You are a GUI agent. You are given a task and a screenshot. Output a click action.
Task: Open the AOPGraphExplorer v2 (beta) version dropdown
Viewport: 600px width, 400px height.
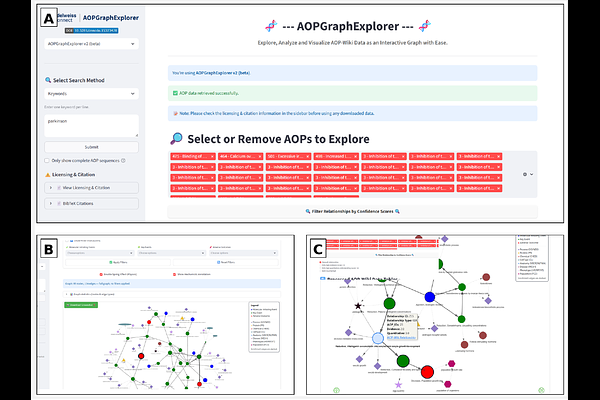(x=90, y=44)
